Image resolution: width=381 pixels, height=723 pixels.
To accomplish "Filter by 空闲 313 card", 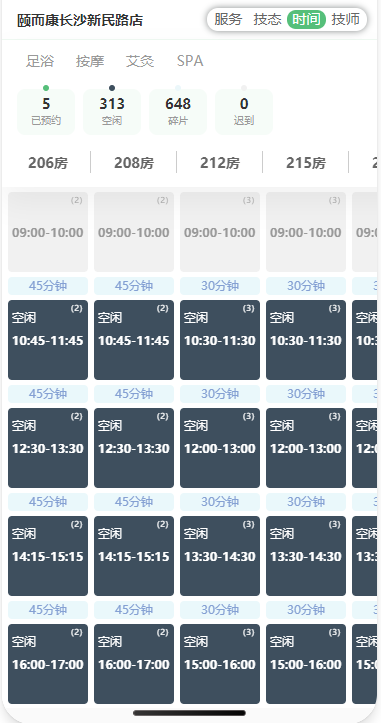I will coord(112,112).
